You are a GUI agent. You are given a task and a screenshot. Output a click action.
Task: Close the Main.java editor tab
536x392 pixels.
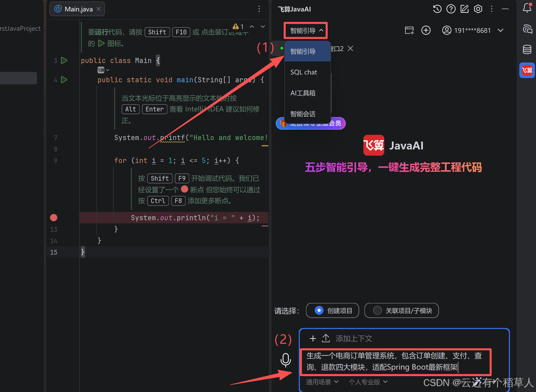point(98,9)
